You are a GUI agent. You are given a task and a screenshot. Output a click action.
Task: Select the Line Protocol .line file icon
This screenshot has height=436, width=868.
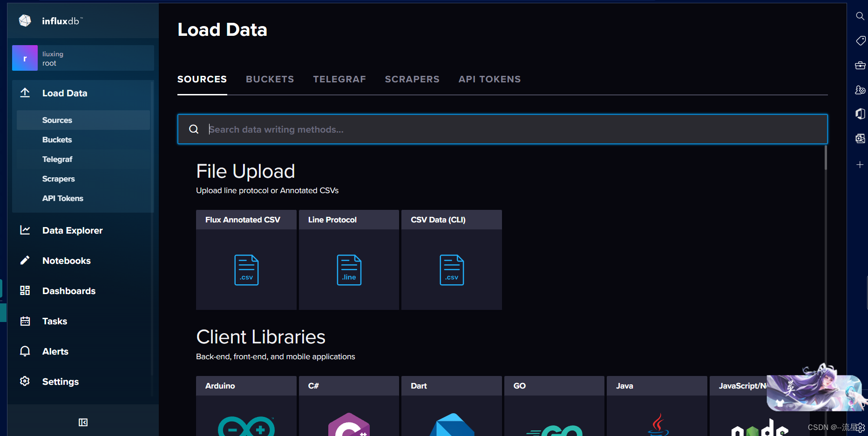[349, 270]
